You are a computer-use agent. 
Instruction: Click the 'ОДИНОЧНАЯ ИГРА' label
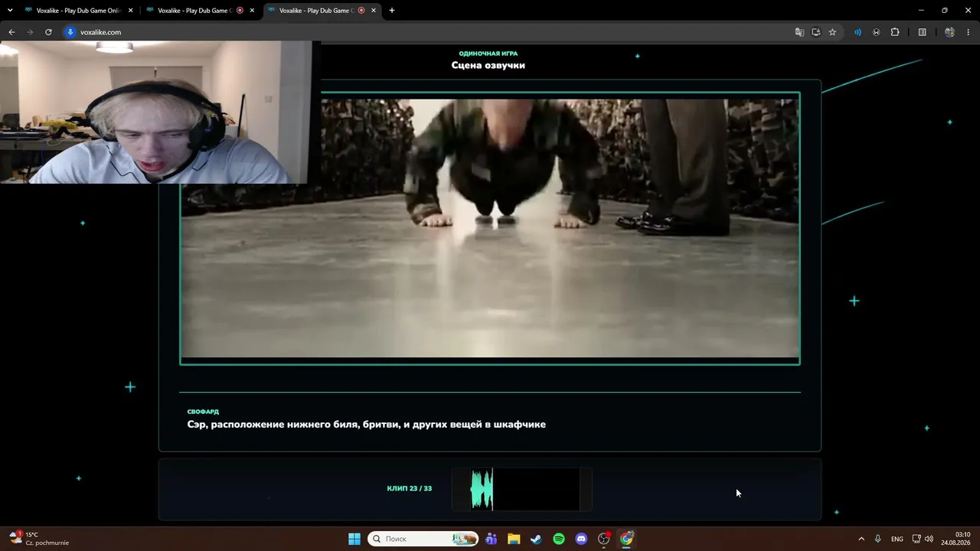tap(488, 54)
